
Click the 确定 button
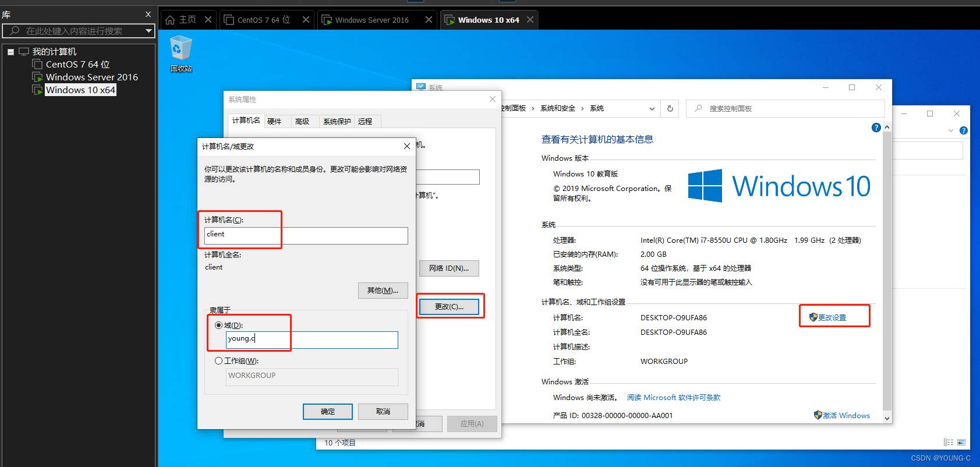coord(327,411)
